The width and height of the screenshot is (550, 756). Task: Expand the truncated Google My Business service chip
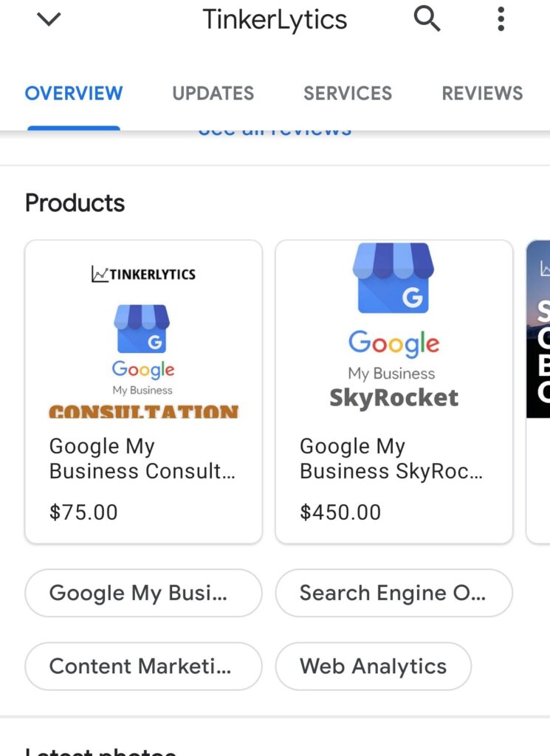[x=142, y=593]
